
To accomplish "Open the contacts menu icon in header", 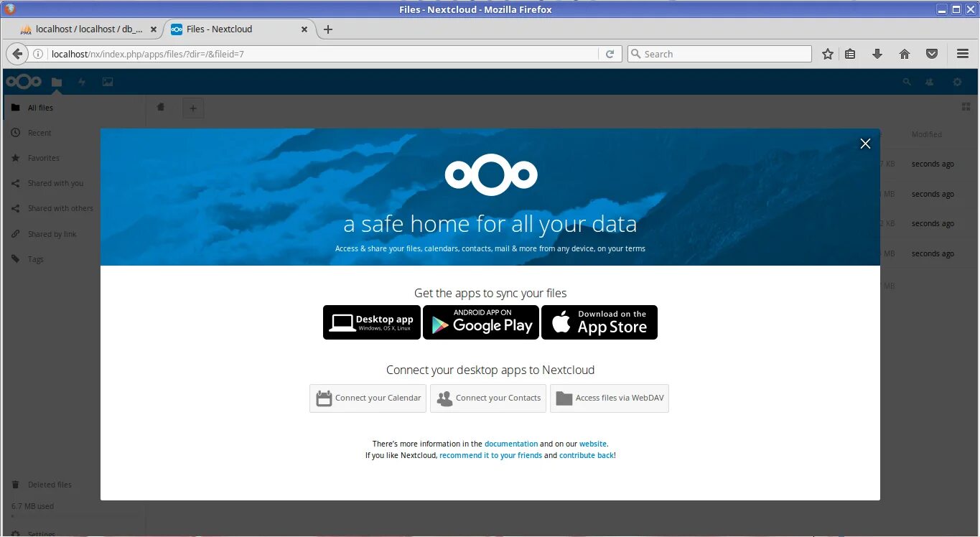I will coord(930,83).
